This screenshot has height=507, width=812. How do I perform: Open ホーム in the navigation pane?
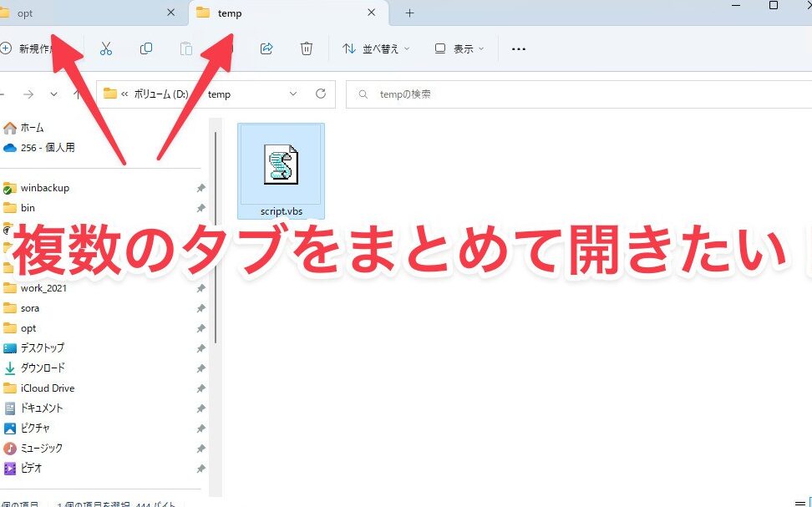32,128
